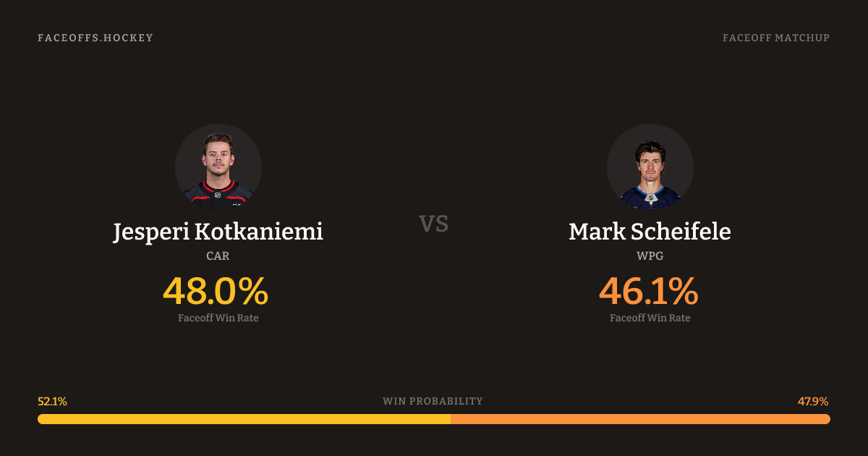Click Mark Scheifele's headshot photo

click(x=650, y=167)
